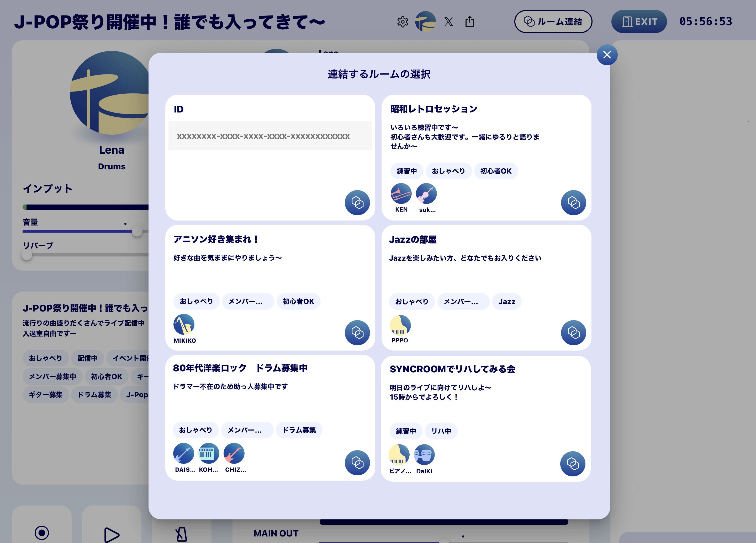Image resolution: width=756 pixels, height=543 pixels.
Task: Click the connect icon on Jazzの部屋 card
Action: point(573,332)
